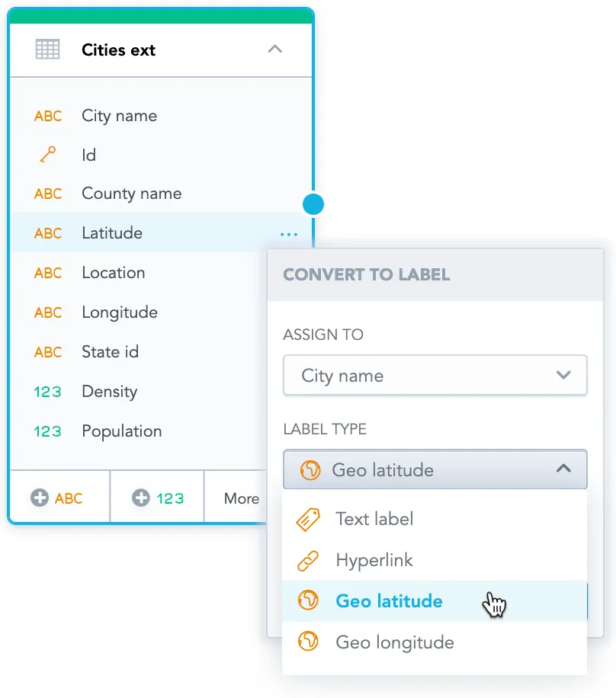
Task: Open the ellipsis menu on the Latitude row
Action: click(x=288, y=235)
